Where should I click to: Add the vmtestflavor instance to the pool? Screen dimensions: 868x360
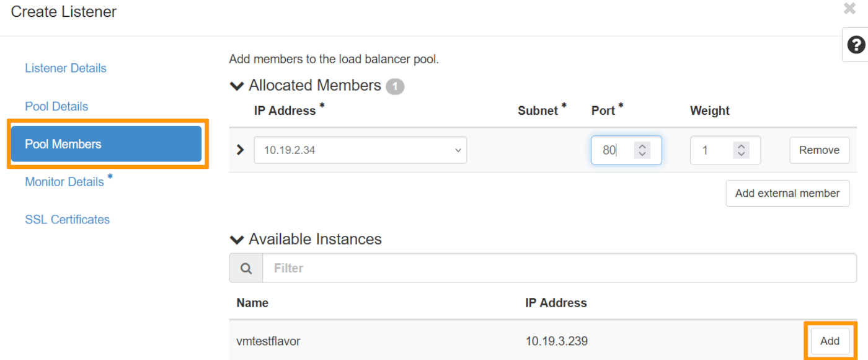(830, 341)
